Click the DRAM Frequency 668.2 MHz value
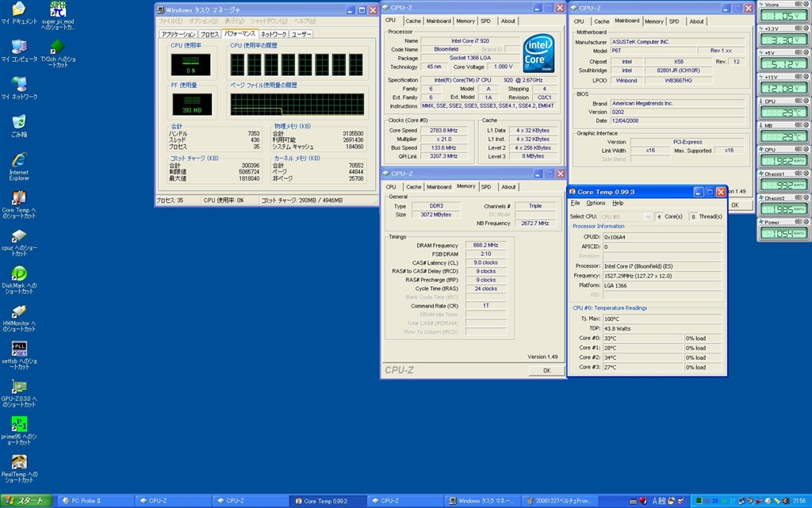Screen dimensions: 812x508 (486, 245)
